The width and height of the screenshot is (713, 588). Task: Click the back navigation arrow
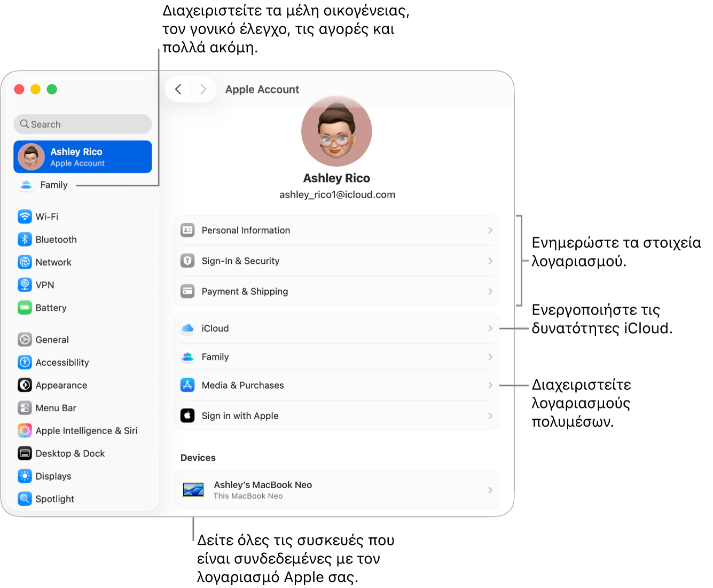[179, 89]
